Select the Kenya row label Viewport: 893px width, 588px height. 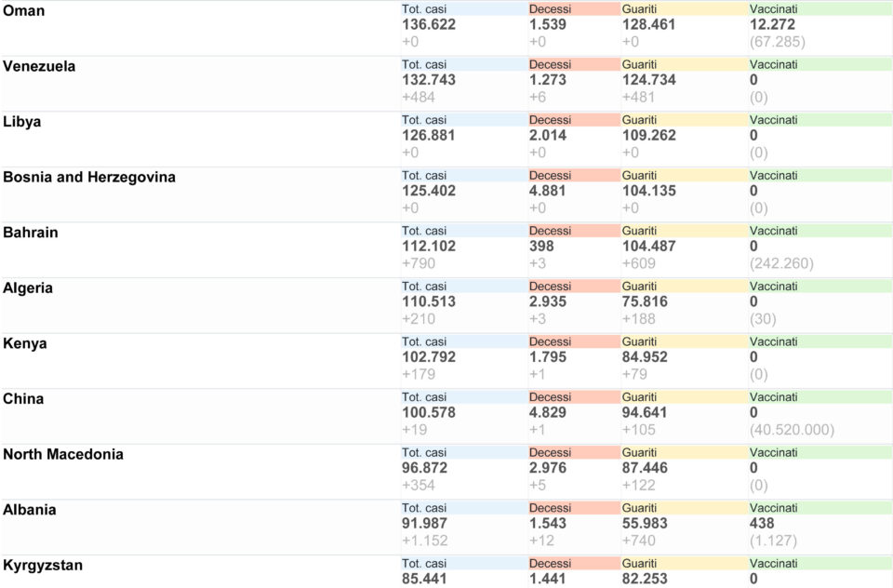coord(24,343)
